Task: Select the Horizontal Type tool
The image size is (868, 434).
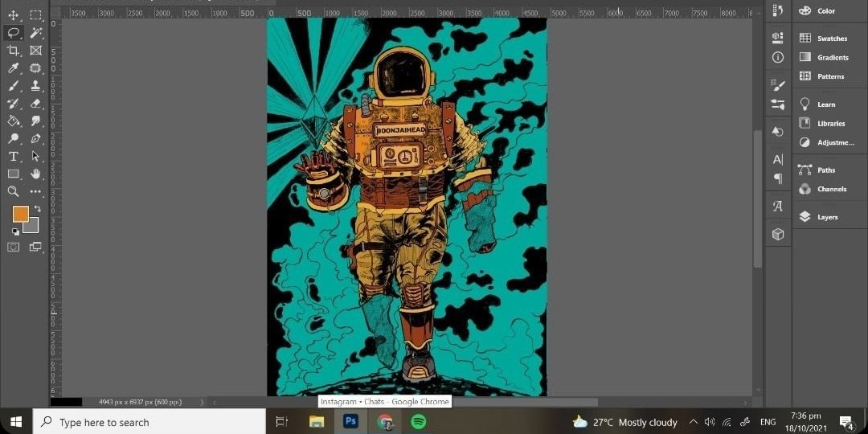Action: 14,156
